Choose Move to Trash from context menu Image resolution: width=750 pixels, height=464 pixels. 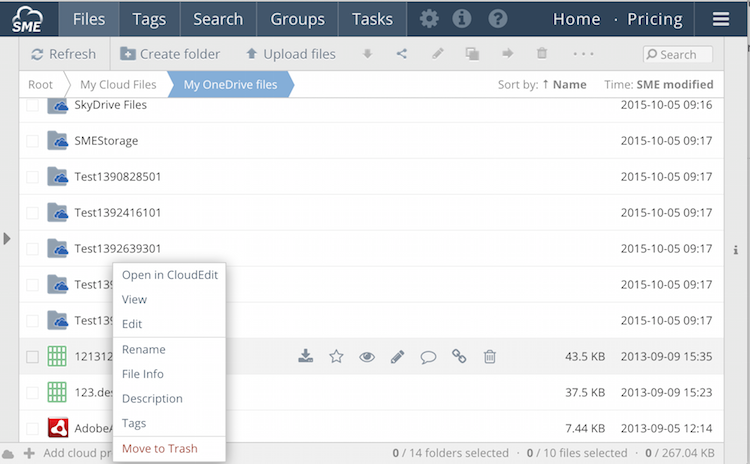point(159,448)
